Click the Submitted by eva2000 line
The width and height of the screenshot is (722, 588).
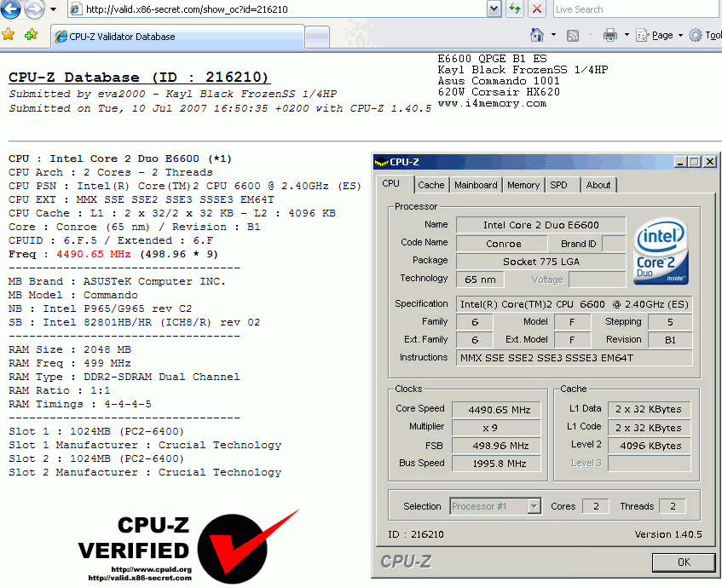point(173,94)
